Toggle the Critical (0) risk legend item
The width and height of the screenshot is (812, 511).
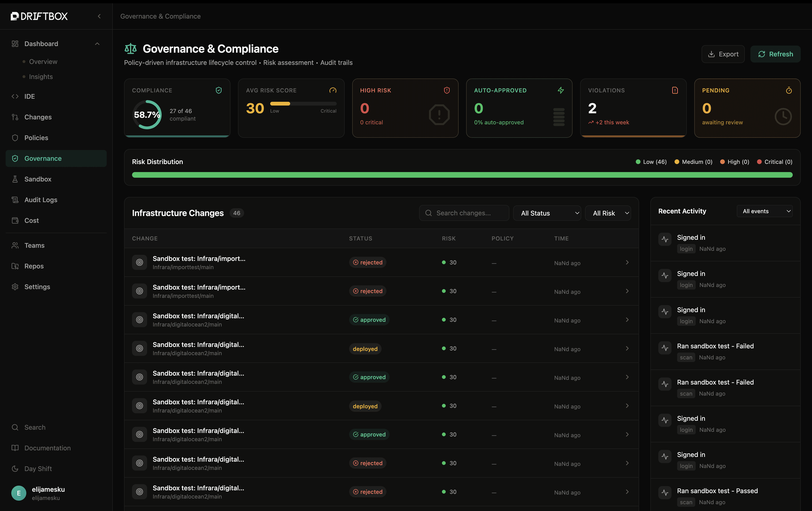775,162
